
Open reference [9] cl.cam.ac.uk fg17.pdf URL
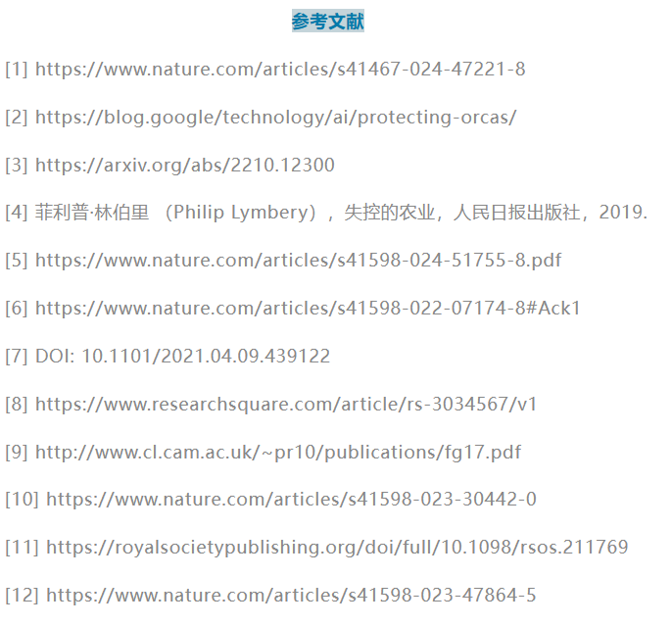click(x=278, y=453)
